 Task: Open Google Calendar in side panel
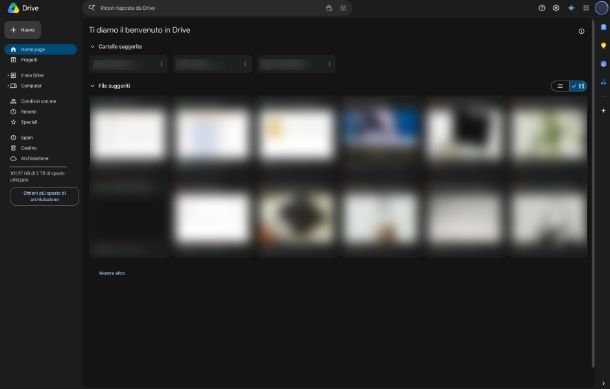603,27
